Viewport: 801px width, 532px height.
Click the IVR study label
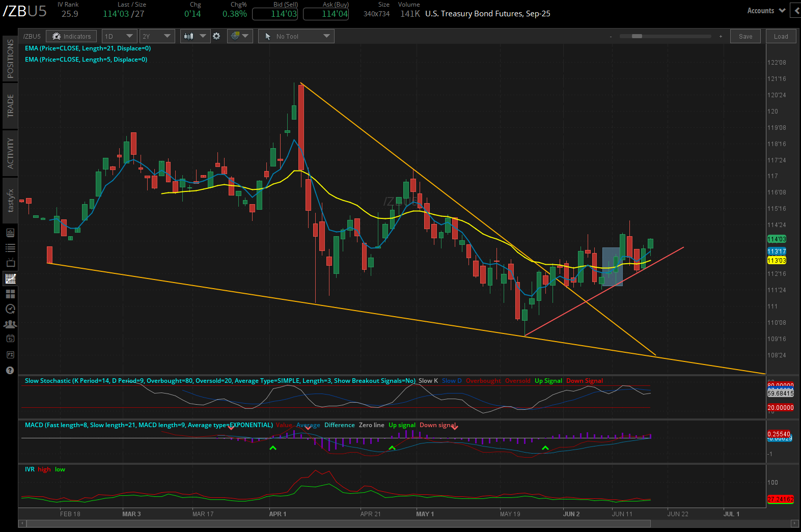tap(30, 469)
